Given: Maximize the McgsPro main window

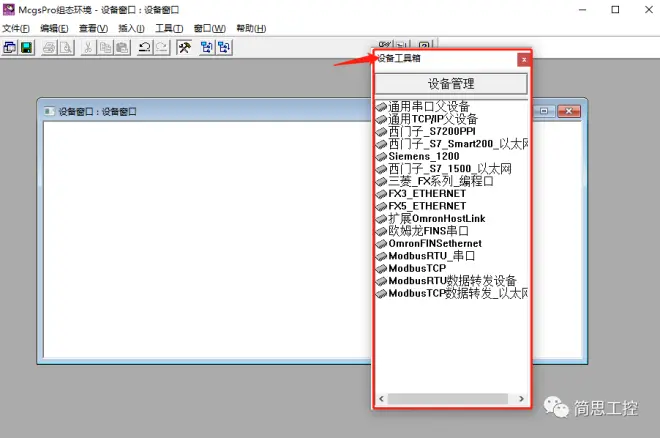Looking at the screenshot, I should click(615, 10).
